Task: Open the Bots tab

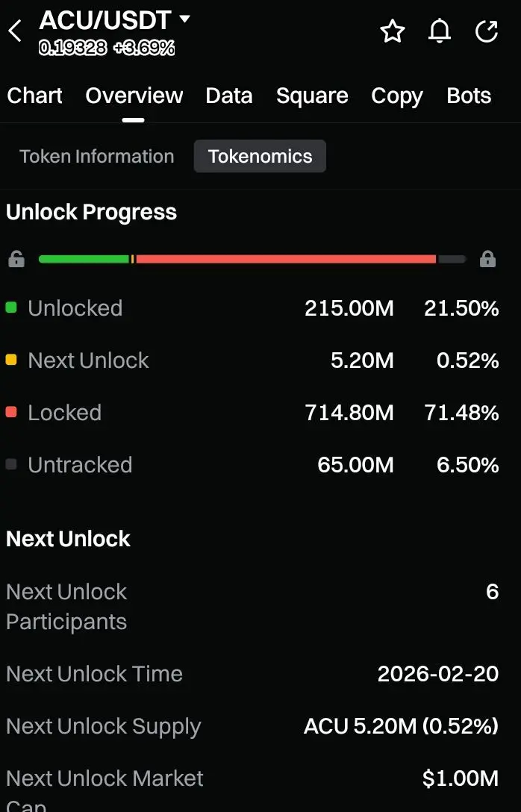Action: (469, 96)
